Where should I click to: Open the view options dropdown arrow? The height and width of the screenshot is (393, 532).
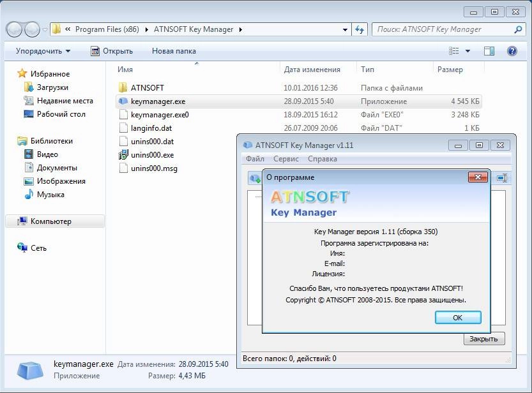(x=467, y=51)
